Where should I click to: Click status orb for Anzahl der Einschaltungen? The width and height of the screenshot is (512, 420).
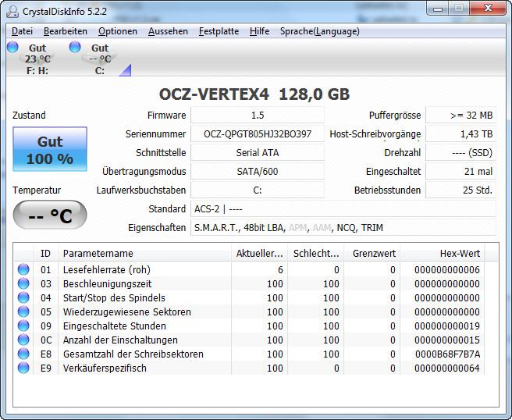pos(23,340)
